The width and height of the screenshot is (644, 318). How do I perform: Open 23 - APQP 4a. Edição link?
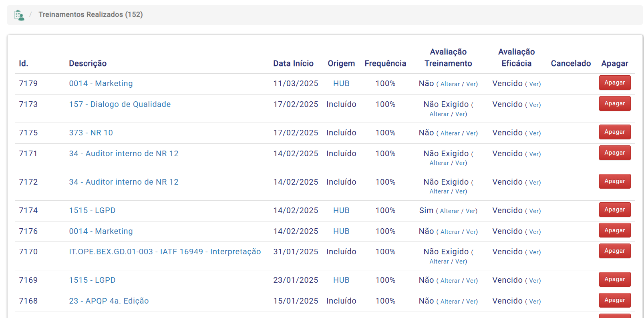[109, 301]
